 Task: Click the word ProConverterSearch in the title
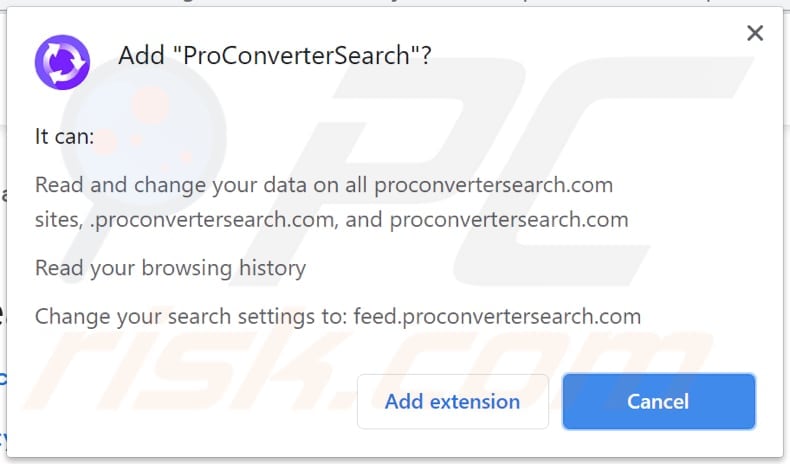296,55
